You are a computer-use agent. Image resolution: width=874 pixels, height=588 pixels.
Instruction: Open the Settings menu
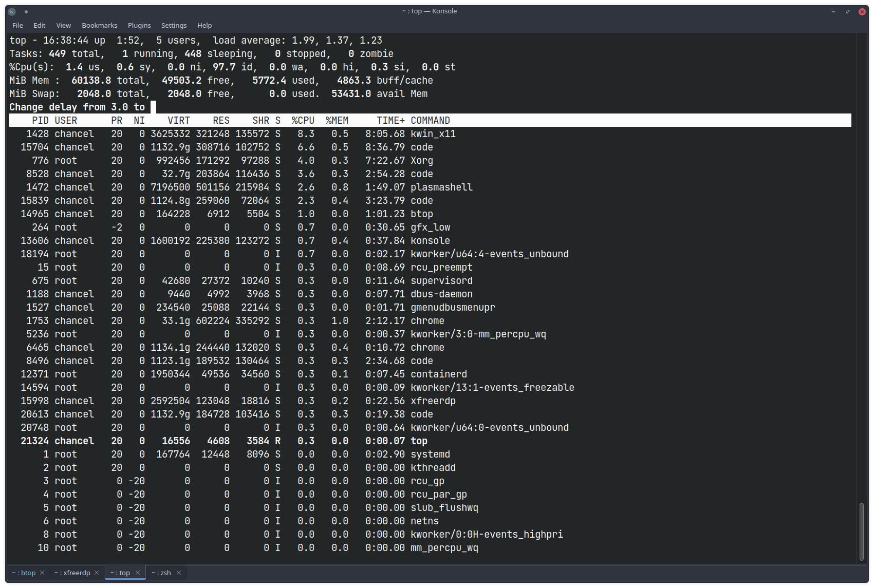(174, 25)
